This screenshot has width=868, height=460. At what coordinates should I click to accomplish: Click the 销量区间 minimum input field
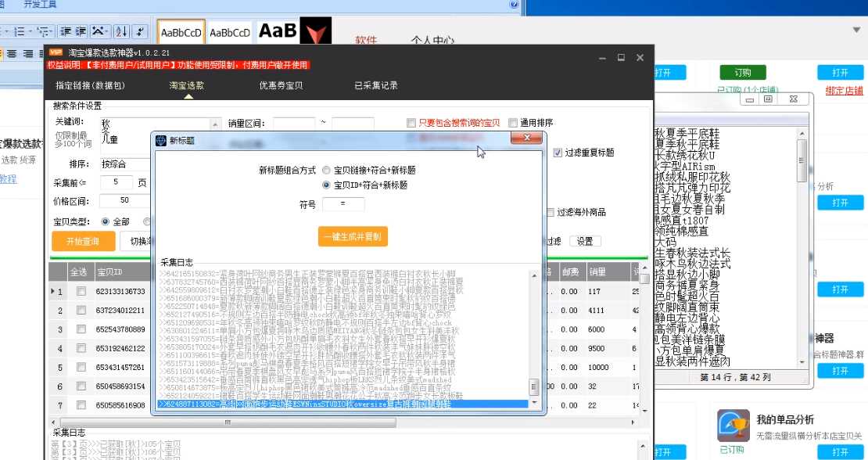[294, 124]
